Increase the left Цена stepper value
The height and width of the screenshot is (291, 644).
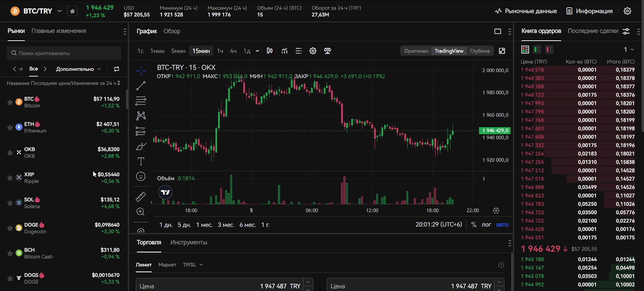[308, 283]
